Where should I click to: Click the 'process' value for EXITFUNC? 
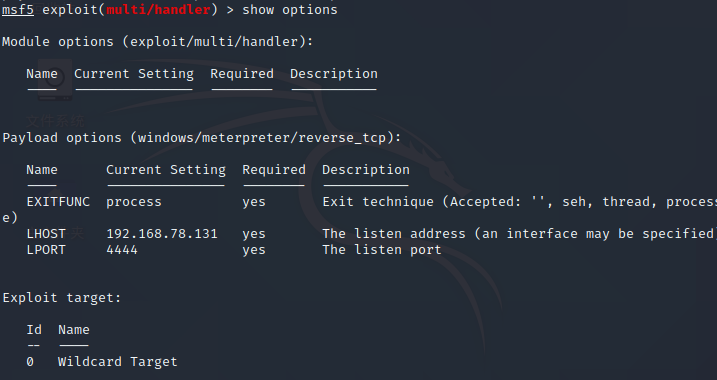134,202
